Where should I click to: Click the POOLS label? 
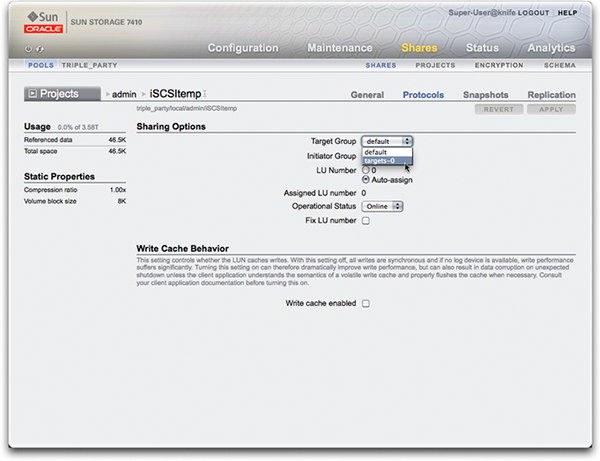pos(41,65)
